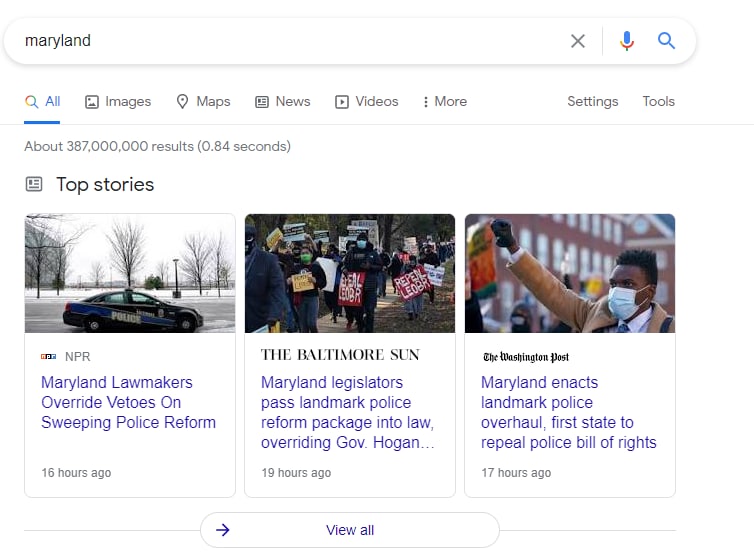The height and width of the screenshot is (558, 754).
Task: Click the 19 hours ago timestamp
Action: [x=296, y=473]
